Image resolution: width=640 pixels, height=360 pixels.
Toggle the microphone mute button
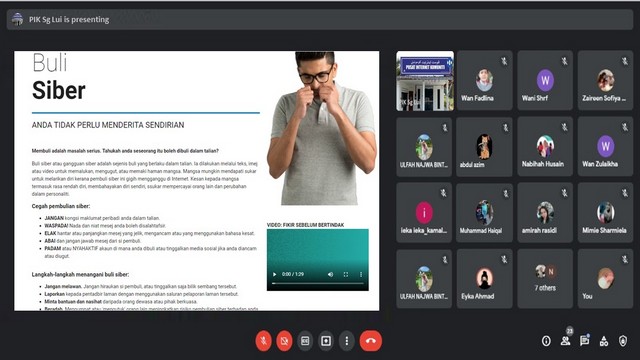tap(264, 340)
